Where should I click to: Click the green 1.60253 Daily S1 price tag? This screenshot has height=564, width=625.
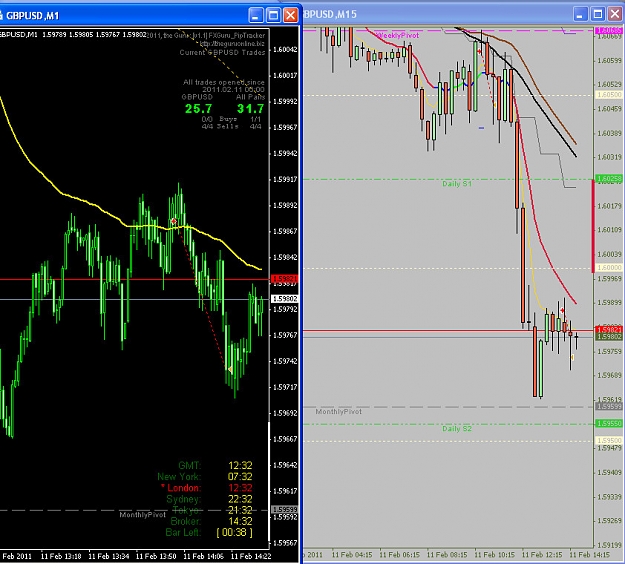(609, 179)
